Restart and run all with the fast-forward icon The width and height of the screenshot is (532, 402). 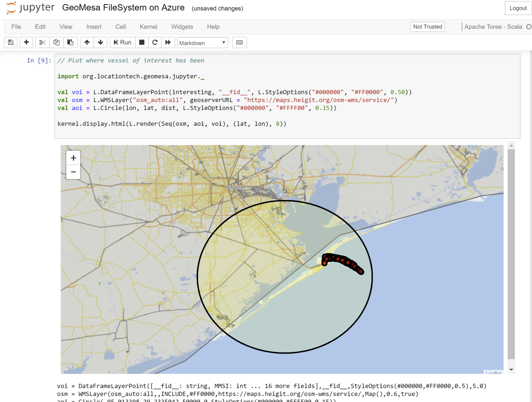pyautogui.click(x=168, y=42)
